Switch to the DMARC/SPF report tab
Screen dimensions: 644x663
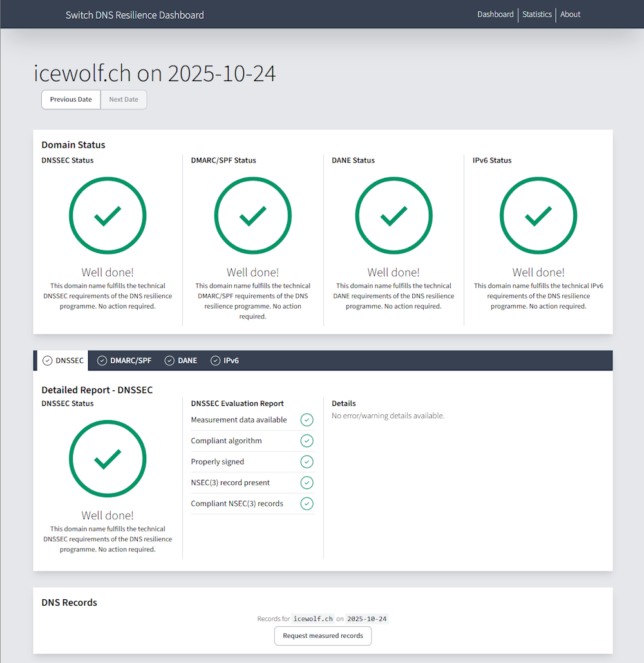point(124,361)
